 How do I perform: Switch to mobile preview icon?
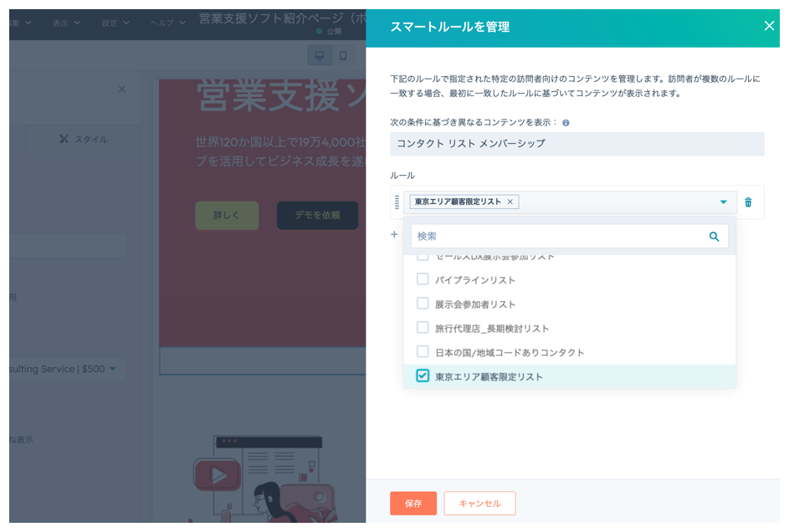[342, 56]
